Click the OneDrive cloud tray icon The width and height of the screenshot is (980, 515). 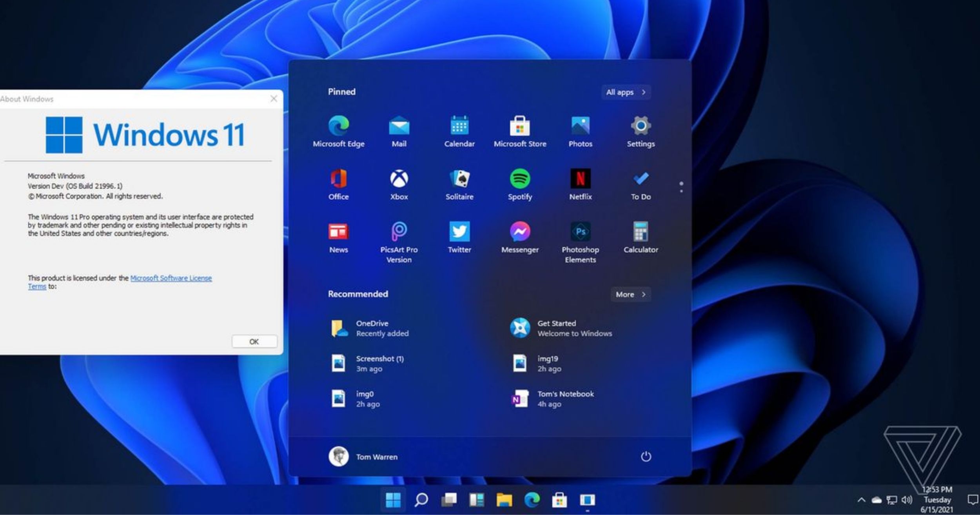(877, 500)
